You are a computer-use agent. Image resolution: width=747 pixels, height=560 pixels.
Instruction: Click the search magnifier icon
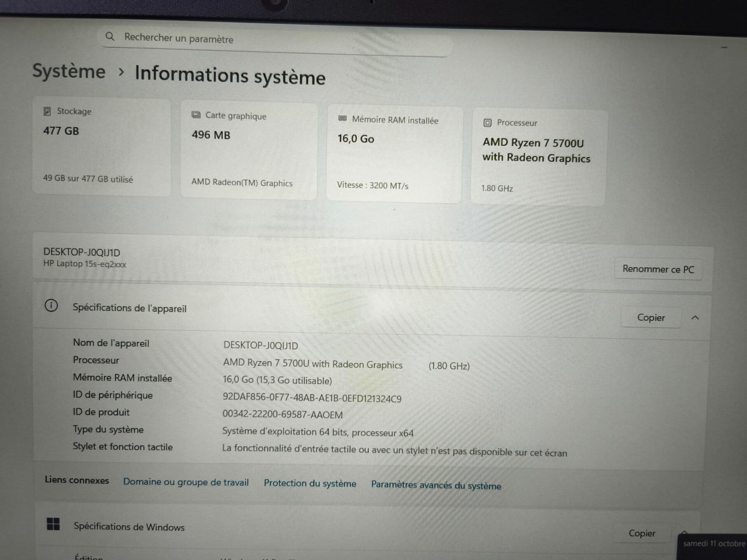(110, 37)
